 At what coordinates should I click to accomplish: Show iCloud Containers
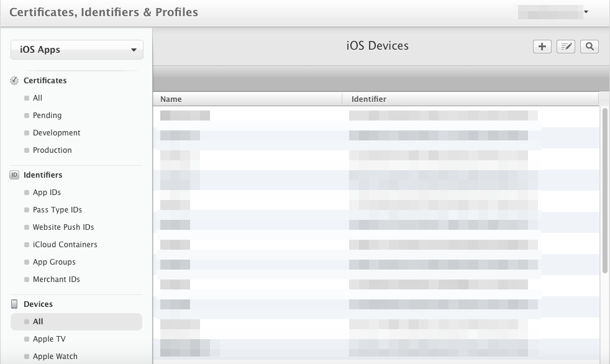(x=65, y=245)
